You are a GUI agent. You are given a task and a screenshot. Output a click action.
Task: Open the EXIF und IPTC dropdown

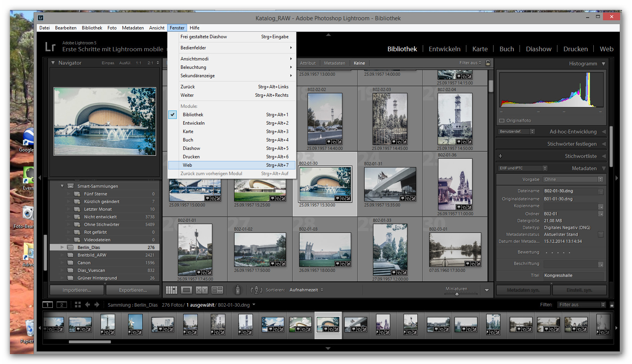point(523,168)
